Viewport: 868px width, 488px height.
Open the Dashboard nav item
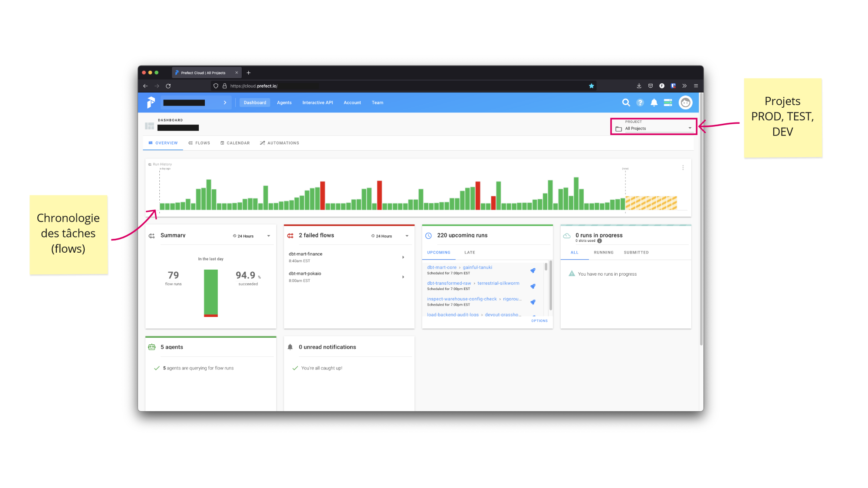(x=255, y=102)
